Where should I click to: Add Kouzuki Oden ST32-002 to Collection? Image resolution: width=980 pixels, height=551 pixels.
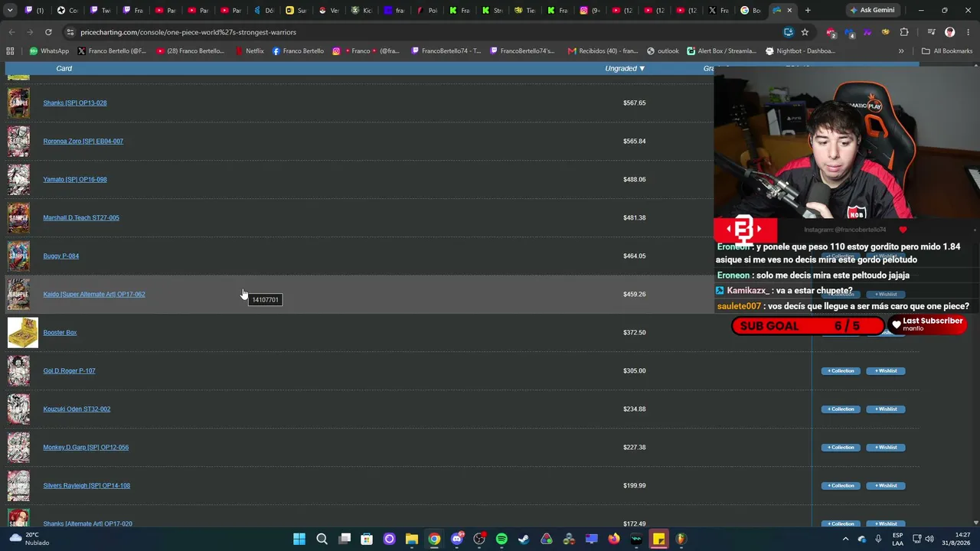841,409
